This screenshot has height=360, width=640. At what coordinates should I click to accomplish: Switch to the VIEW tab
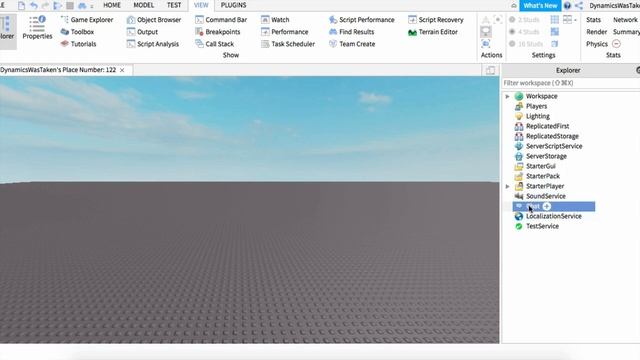pos(201,5)
